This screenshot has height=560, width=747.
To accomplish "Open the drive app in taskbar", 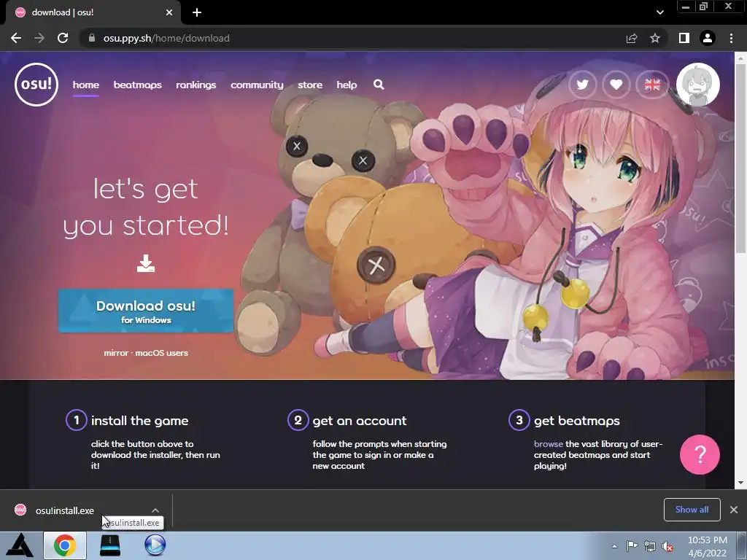I will pyautogui.click(x=110, y=545).
